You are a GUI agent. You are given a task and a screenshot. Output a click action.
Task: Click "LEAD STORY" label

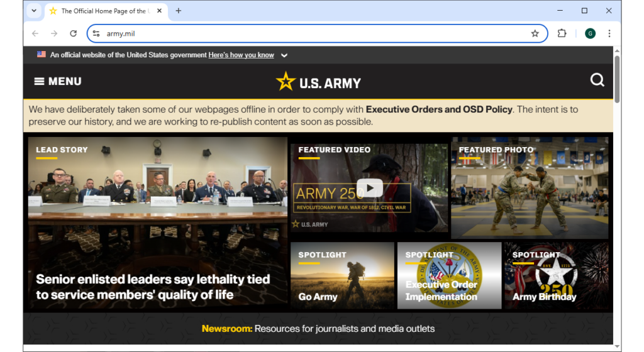[62, 150]
